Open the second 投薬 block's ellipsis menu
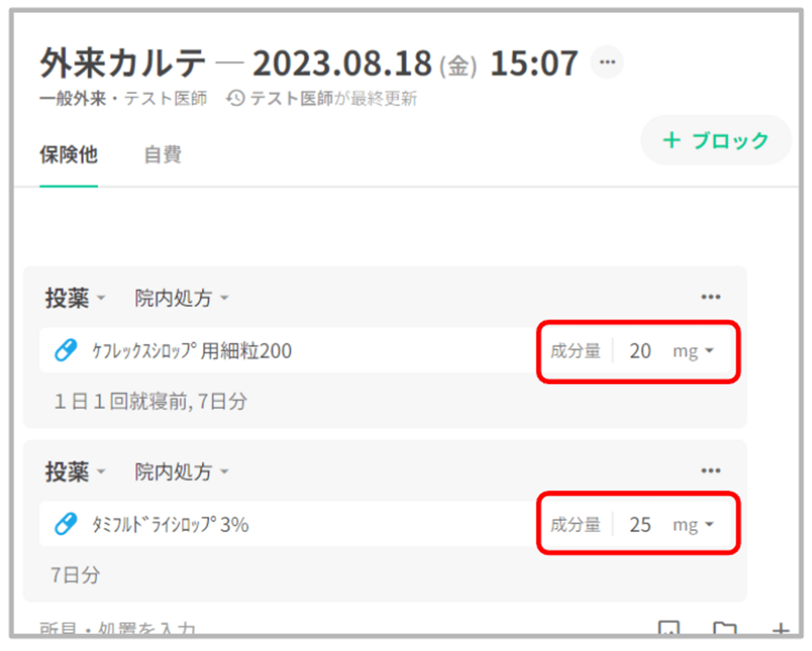812x651 pixels. tap(710, 471)
